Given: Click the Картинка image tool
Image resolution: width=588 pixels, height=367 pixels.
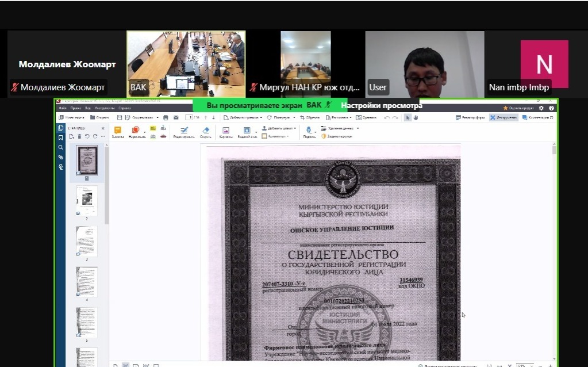Looking at the screenshot, I should (x=226, y=132).
